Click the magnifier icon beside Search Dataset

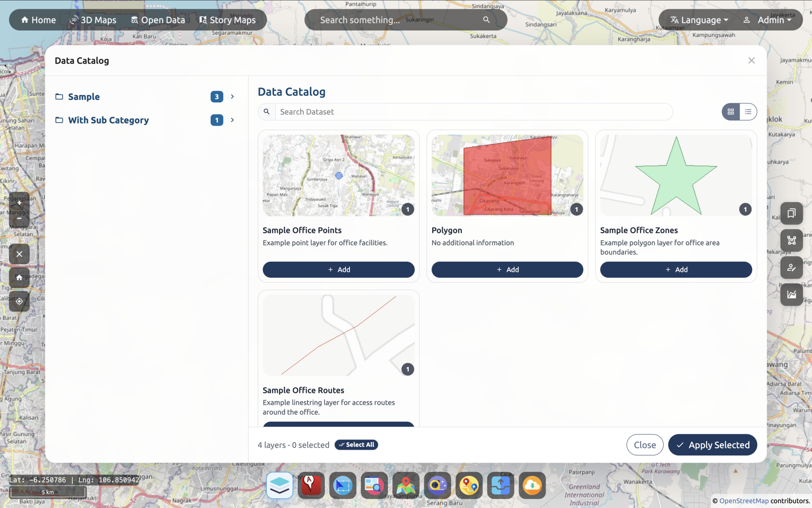point(266,112)
